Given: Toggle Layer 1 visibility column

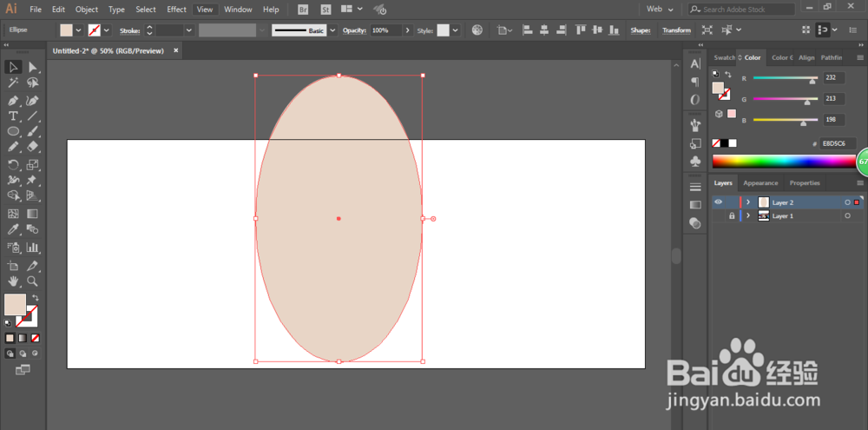Looking at the screenshot, I should (x=718, y=216).
